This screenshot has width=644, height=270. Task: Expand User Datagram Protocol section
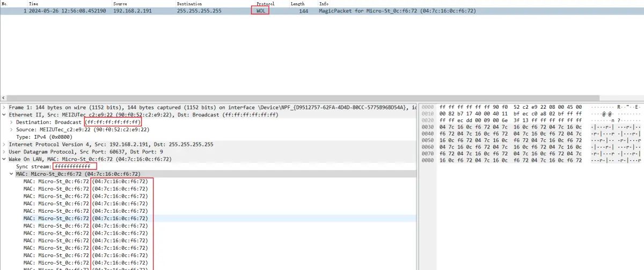pos(4,152)
